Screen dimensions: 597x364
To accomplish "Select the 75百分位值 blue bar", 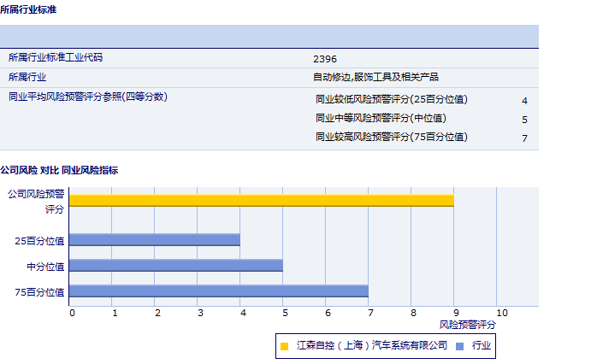I will click(219, 291).
